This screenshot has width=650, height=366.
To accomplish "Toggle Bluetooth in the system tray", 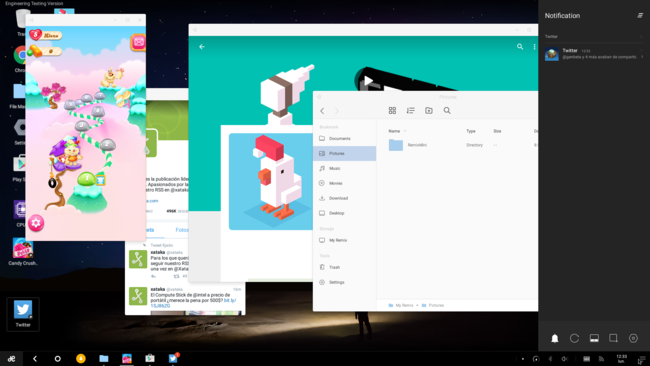I will tap(551, 359).
